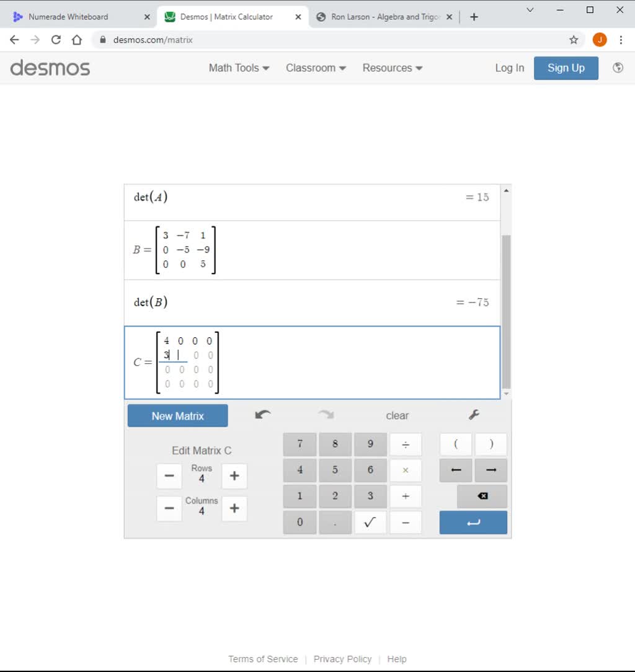Increase Rows with the plus stepper
This screenshot has height=672, width=635.
(234, 476)
